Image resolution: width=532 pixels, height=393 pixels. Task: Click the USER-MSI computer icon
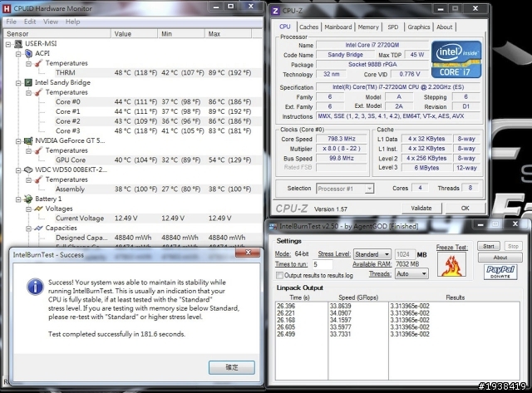18,44
